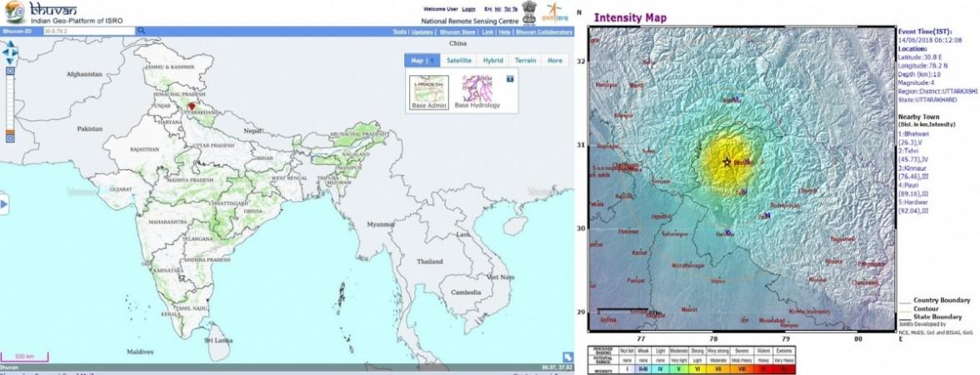Switch to Hybrid view tab

492,61
